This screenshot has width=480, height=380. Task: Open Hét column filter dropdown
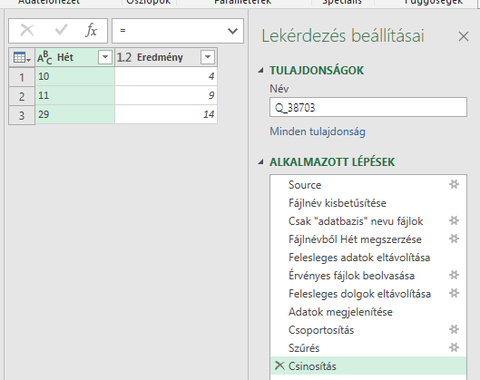point(105,57)
